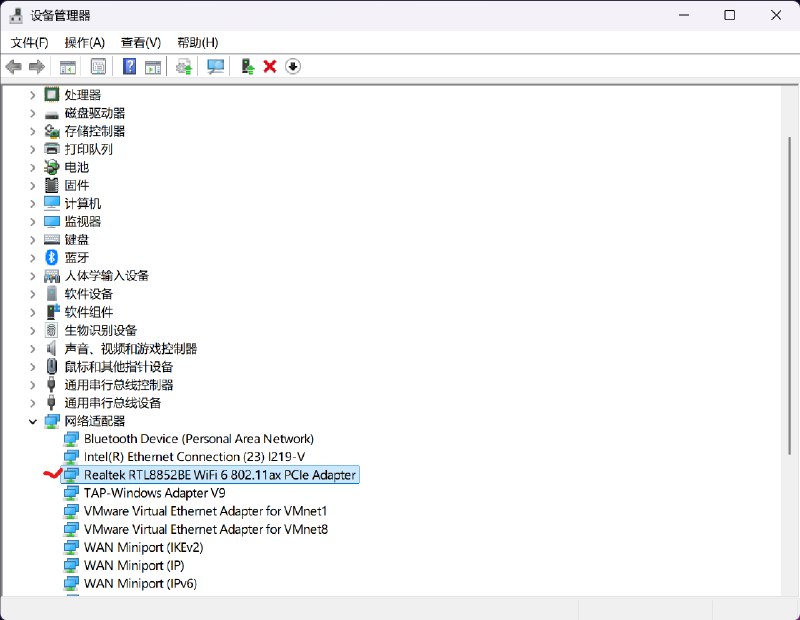Viewport: 800px width, 620px height.
Task: Click the Forward navigation arrow
Action: [x=37, y=67]
